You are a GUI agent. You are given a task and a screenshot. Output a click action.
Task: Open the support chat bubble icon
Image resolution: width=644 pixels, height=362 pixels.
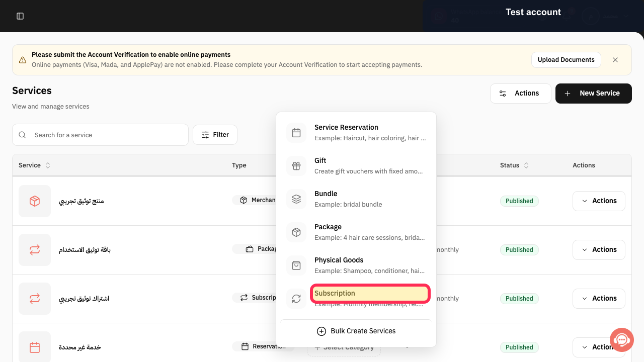coord(621,340)
